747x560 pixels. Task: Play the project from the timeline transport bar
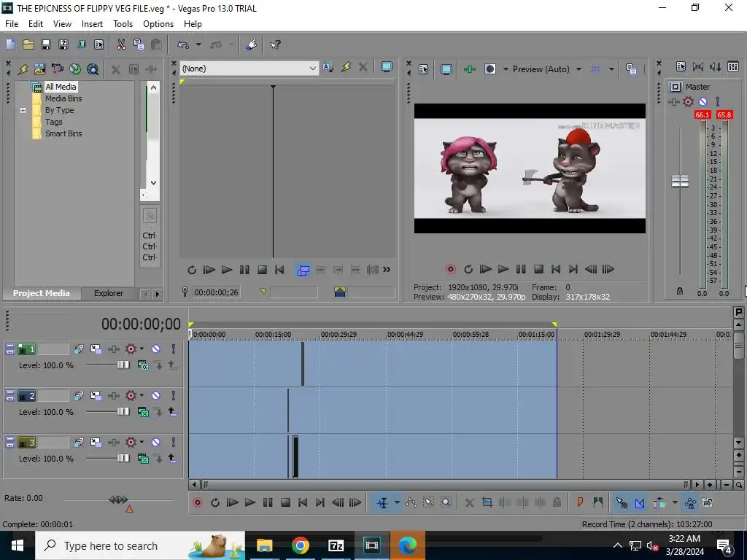(250, 502)
